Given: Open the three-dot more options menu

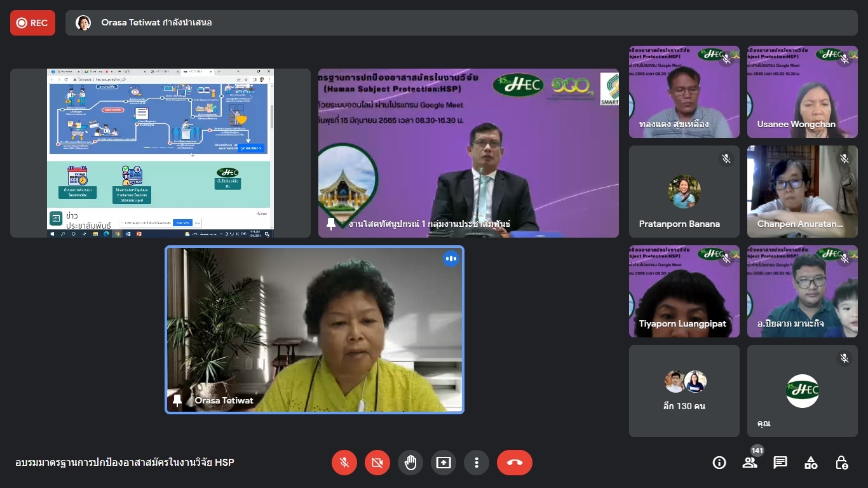Looking at the screenshot, I should tap(477, 463).
